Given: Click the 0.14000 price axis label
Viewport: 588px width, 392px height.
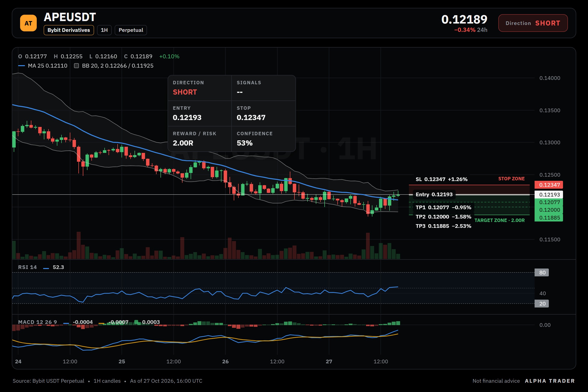Looking at the screenshot, I should click(x=550, y=78).
